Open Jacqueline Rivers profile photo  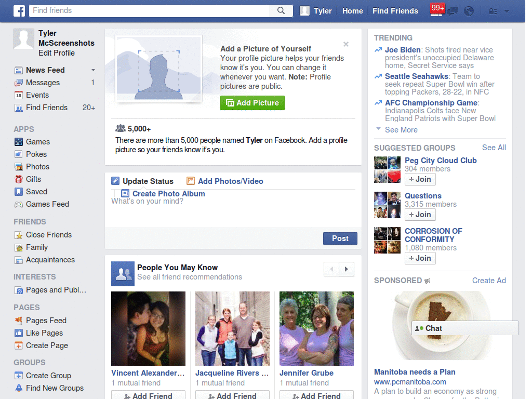232,328
